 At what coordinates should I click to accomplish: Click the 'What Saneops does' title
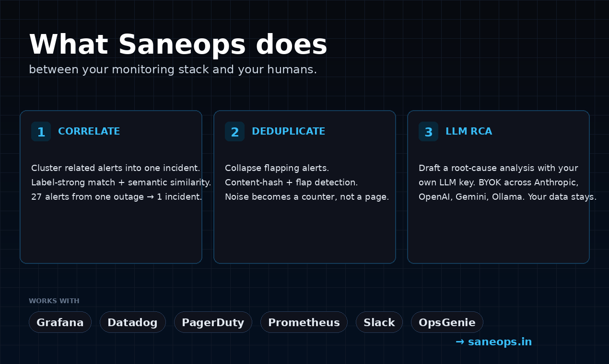[x=178, y=45]
